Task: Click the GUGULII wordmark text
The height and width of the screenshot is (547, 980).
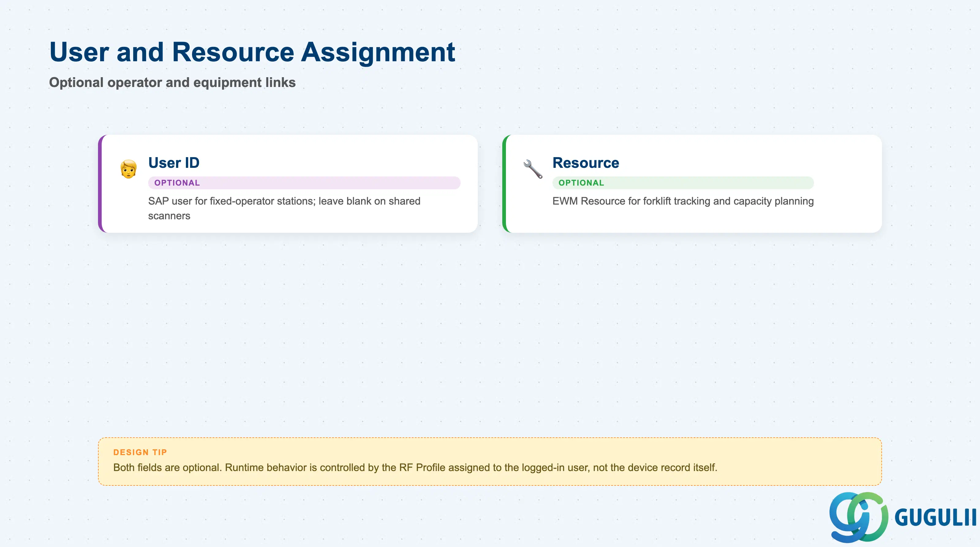Action: tap(936, 517)
